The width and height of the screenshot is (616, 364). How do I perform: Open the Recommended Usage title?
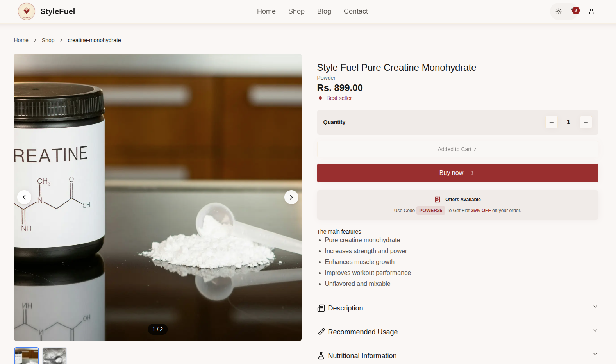point(363,332)
